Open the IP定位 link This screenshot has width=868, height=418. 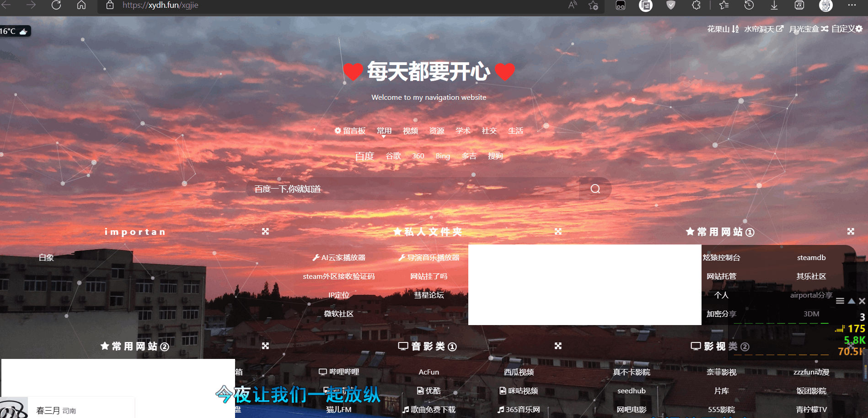click(x=339, y=295)
